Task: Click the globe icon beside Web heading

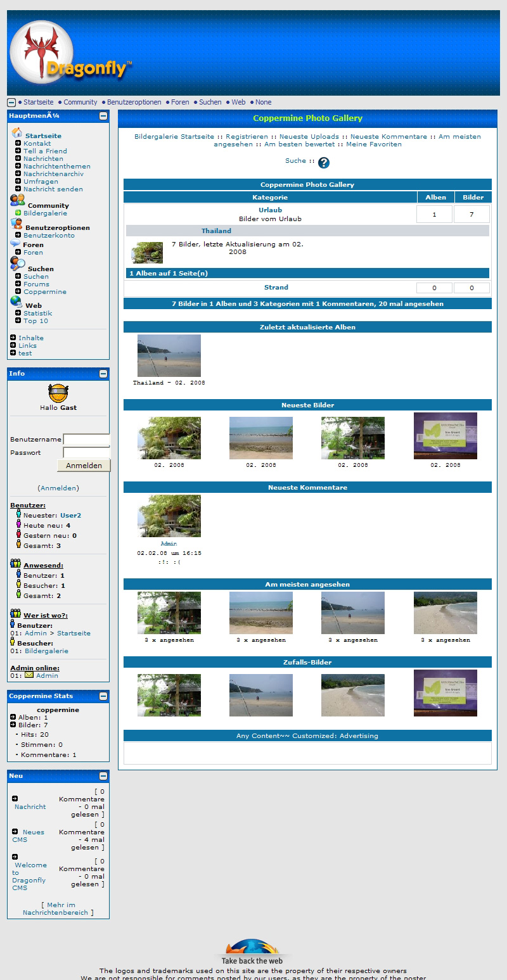Action: [x=16, y=302]
